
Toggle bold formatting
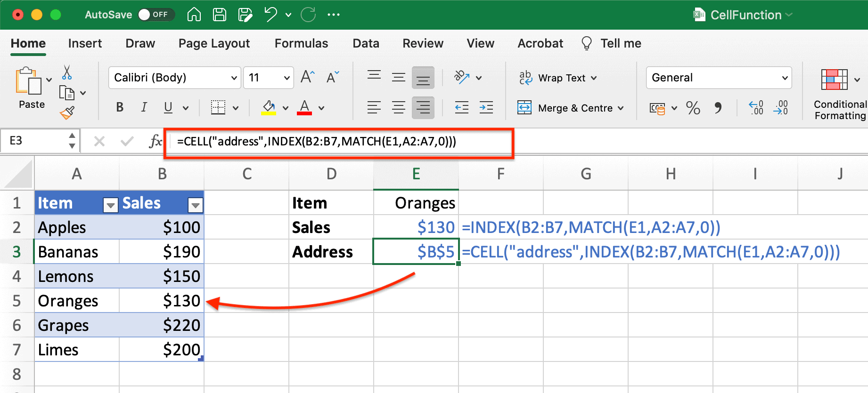click(x=120, y=108)
